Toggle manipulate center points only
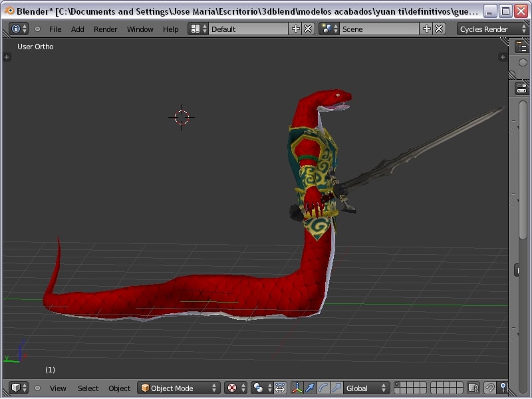 tap(280, 388)
